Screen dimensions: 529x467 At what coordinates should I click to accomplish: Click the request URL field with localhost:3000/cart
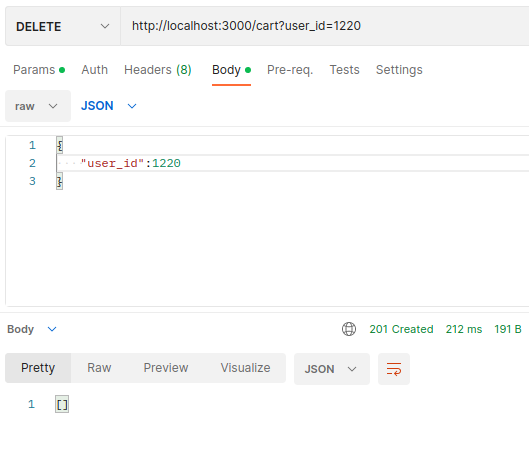(325, 26)
